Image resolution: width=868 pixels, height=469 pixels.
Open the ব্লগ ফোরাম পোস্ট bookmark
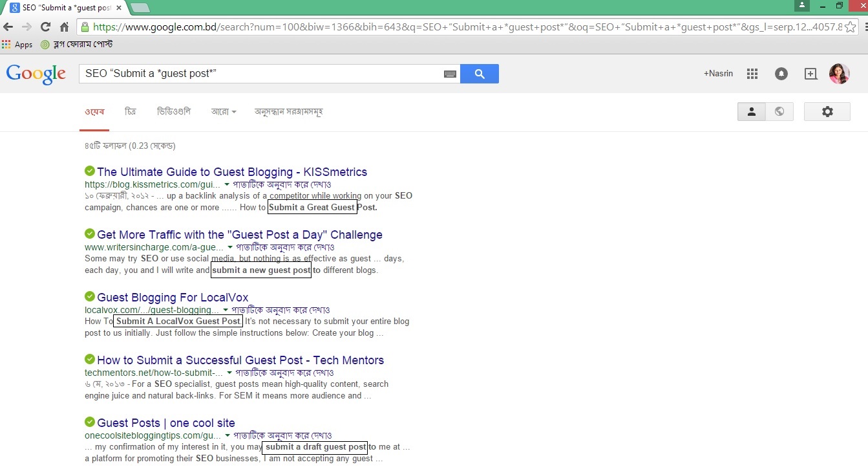tap(76, 45)
